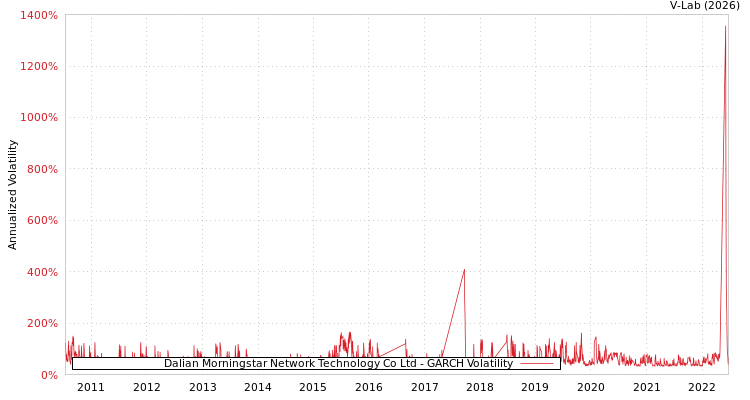Click the 2017 x-axis year label
This screenshot has height=400, width=750.
424,387
